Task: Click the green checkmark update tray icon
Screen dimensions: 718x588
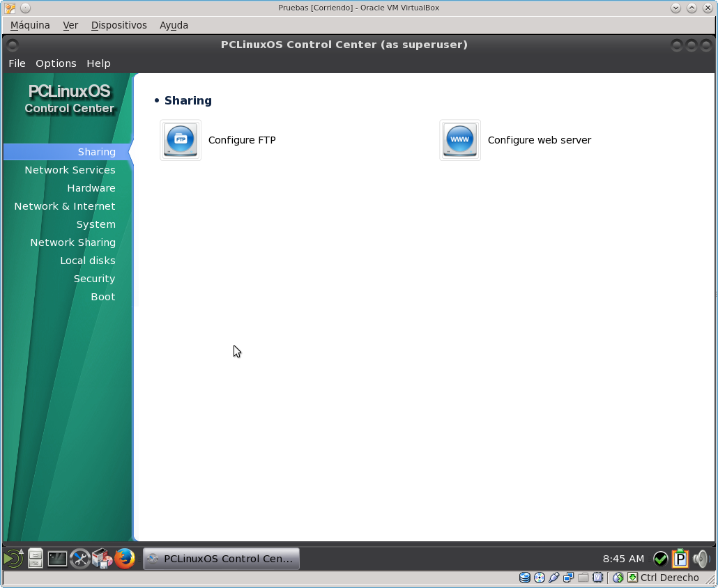Action: pyautogui.click(x=660, y=558)
